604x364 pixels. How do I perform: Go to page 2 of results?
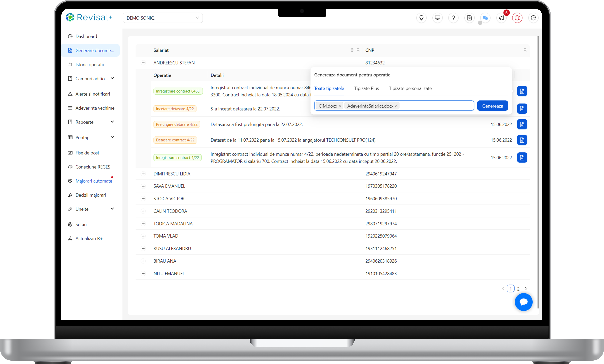point(518,289)
